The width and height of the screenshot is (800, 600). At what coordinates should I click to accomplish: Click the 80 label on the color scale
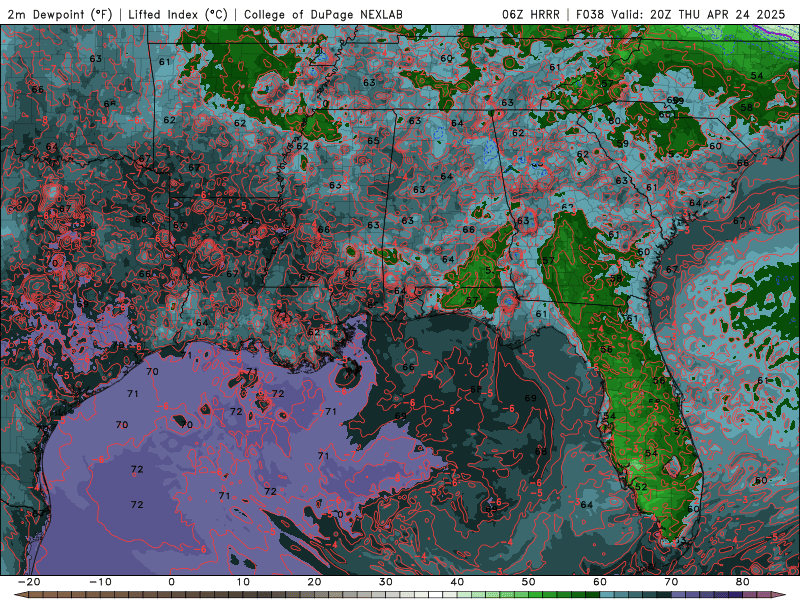743,582
